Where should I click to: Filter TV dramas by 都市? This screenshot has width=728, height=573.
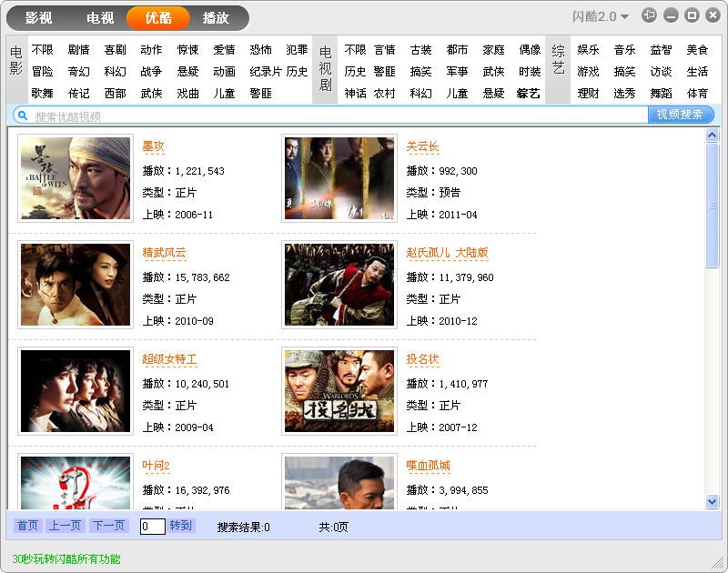tap(457, 50)
